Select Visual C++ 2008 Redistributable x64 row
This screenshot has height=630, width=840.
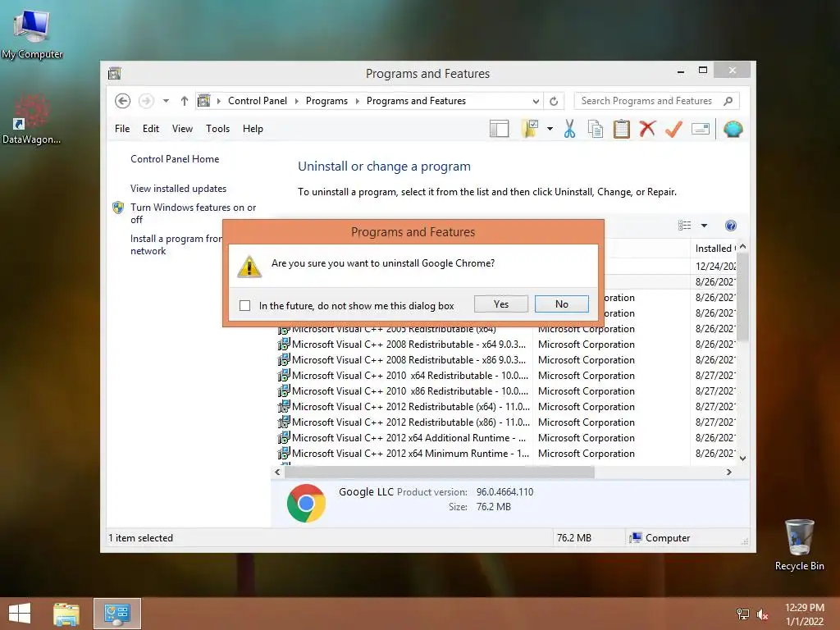pos(506,345)
